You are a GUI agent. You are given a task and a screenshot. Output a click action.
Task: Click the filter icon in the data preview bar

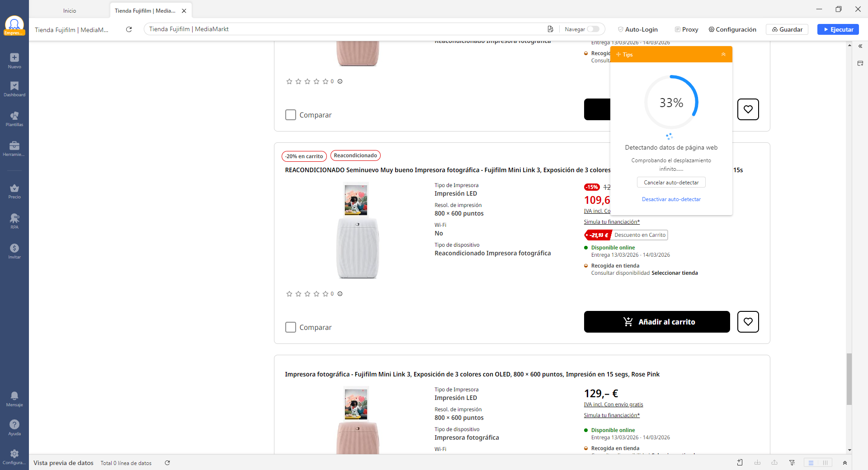click(793, 463)
